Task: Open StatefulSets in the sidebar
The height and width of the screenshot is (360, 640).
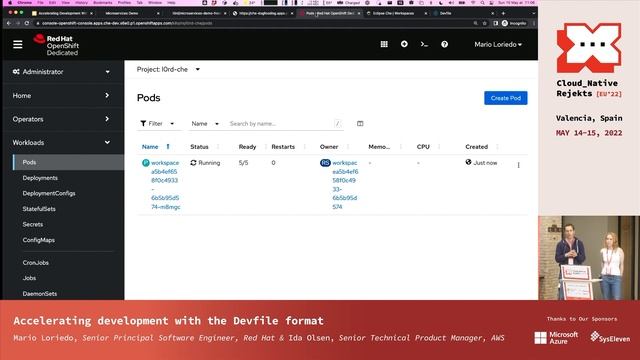Action: click(39, 209)
